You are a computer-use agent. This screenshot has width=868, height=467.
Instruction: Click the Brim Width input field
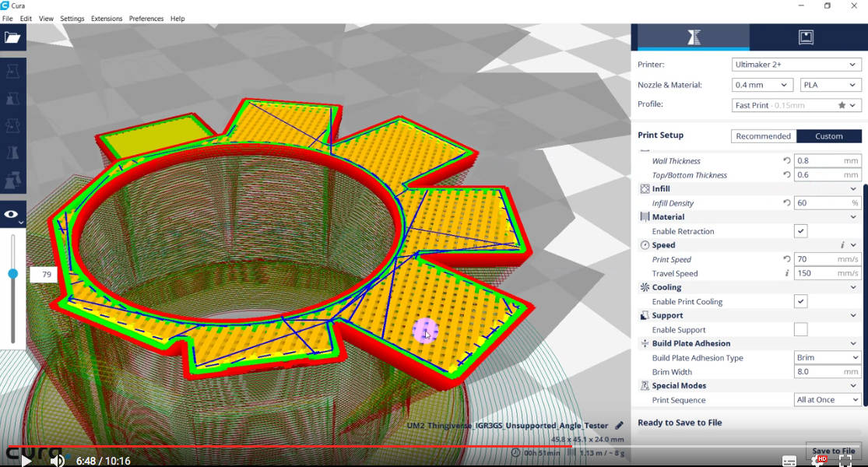point(827,372)
